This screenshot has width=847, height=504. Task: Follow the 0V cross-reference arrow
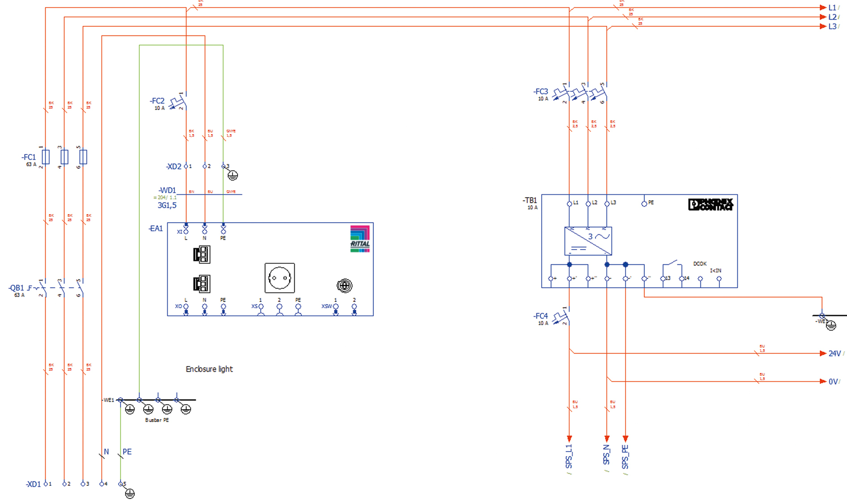pyautogui.click(x=823, y=382)
